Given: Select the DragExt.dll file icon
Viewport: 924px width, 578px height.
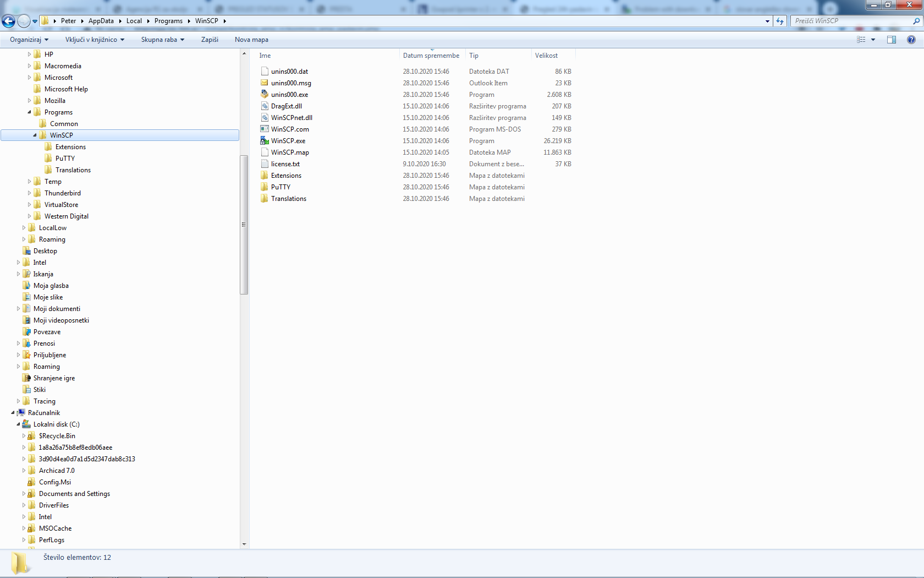Looking at the screenshot, I should click(x=265, y=106).
